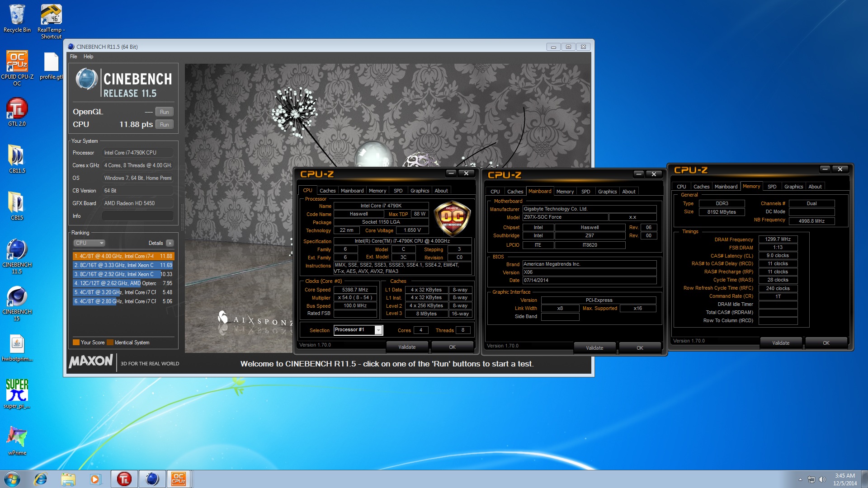Launch Internet Explorer from the taskbar
868x488 pixels.
click(41, 479)
